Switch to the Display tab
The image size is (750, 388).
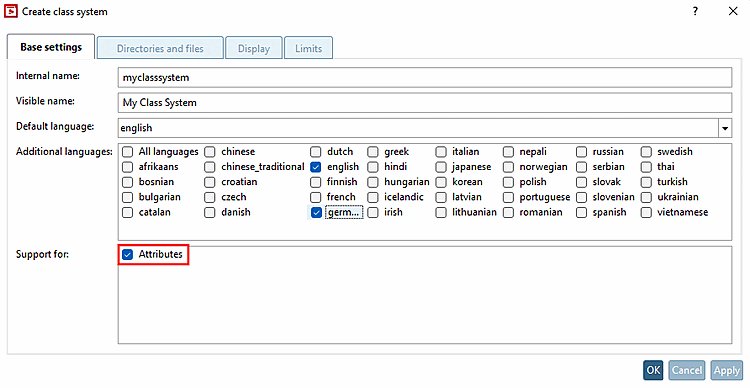pos(254,48)
